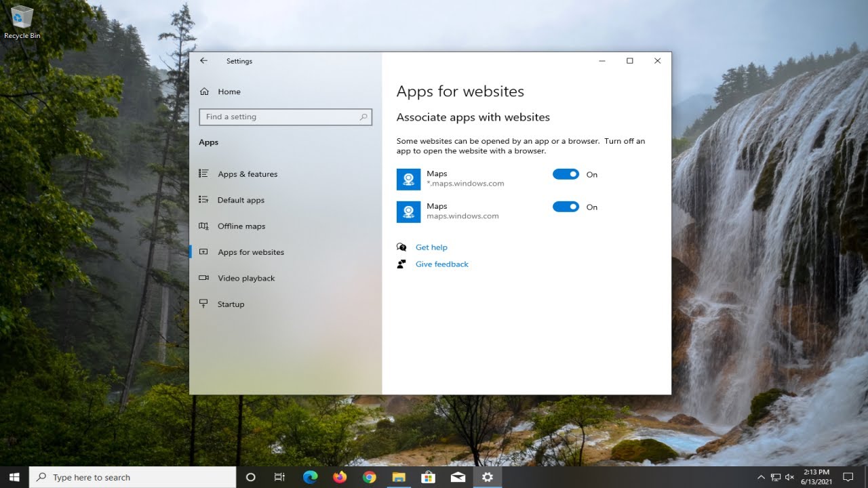Launch Google Chrome from taskbar

coord(369,477)
